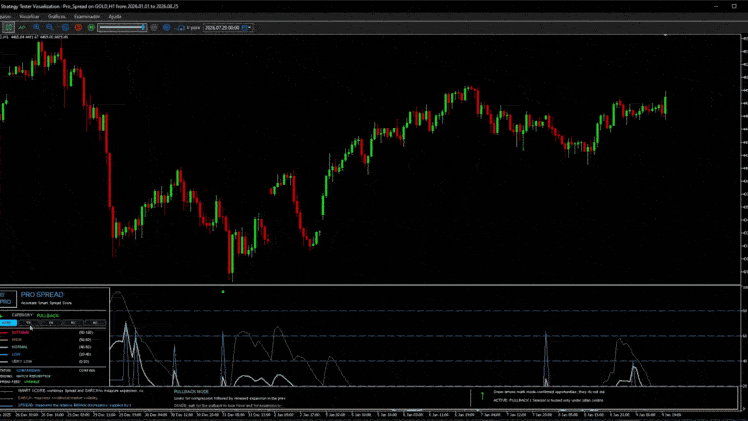The width and height of the screenshot is (748, 421).
Task: Open the Ajuda menu
Action: (x=115, y=17)
